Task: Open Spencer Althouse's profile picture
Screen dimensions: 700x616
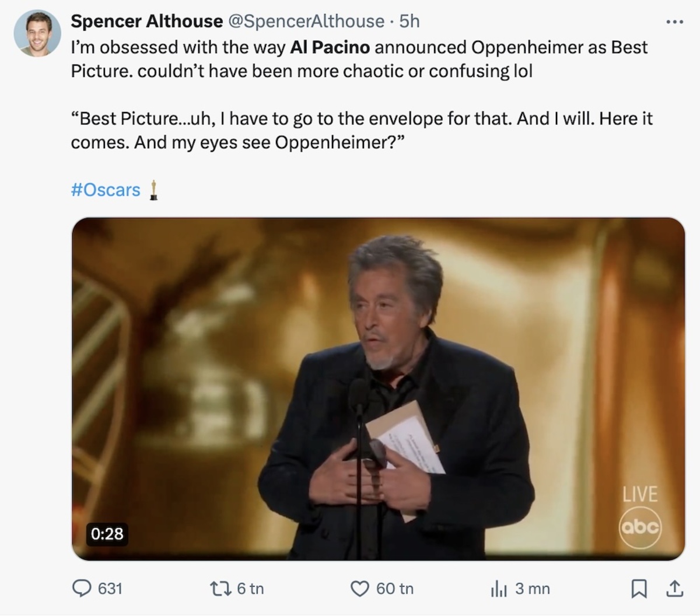Action: (x=37, y=33)
